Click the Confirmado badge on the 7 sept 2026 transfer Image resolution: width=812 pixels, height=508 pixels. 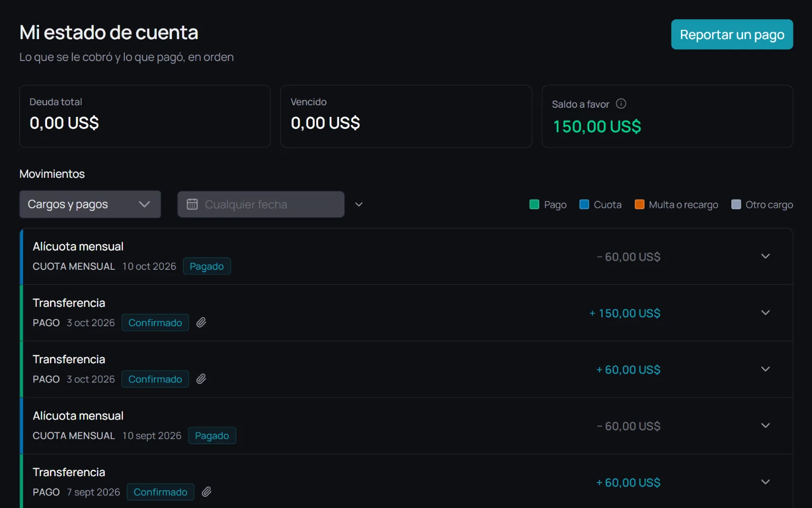click(160, 492)
